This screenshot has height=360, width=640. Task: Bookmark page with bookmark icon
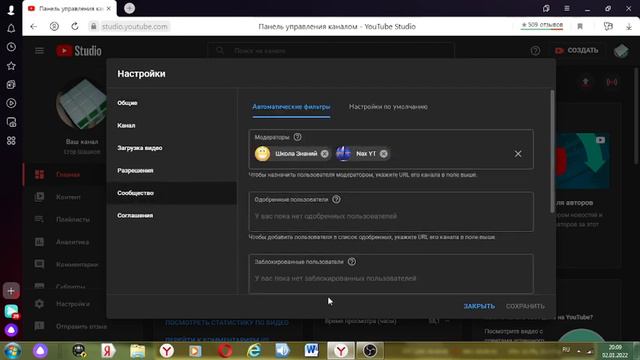tap(580, 27)
